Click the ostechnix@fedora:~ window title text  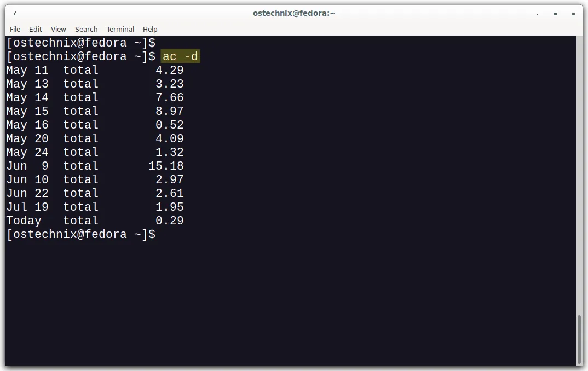294,13
